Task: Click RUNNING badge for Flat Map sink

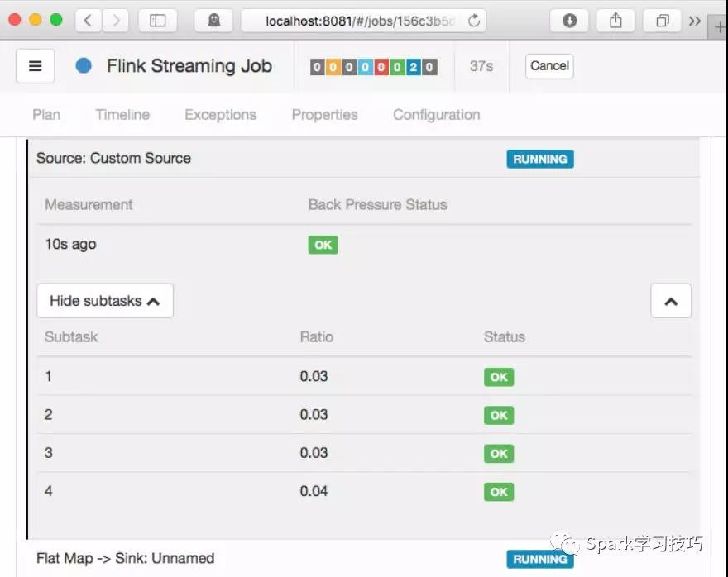Action: pyautogui.click(x=540, y=559)
